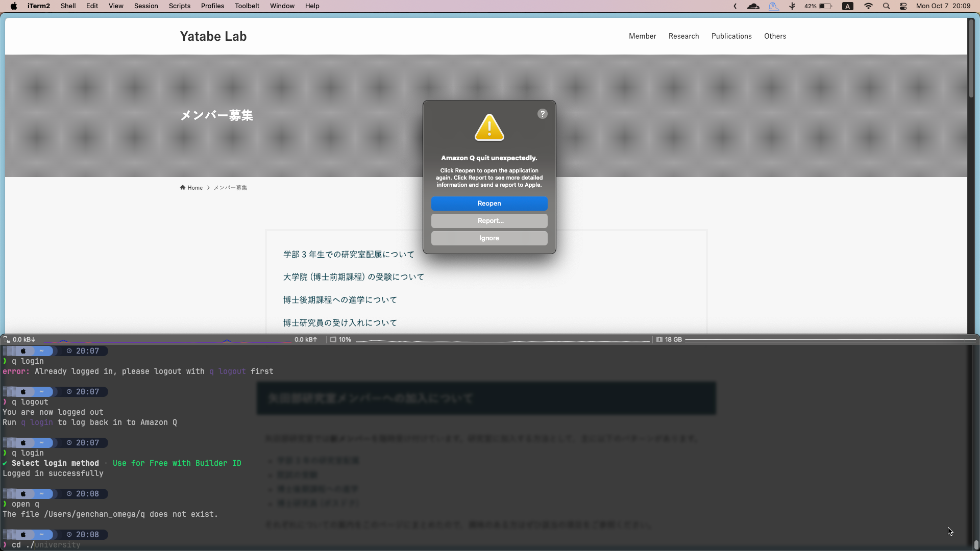Click the Cloudflare WARP menu bar icon

753,6
